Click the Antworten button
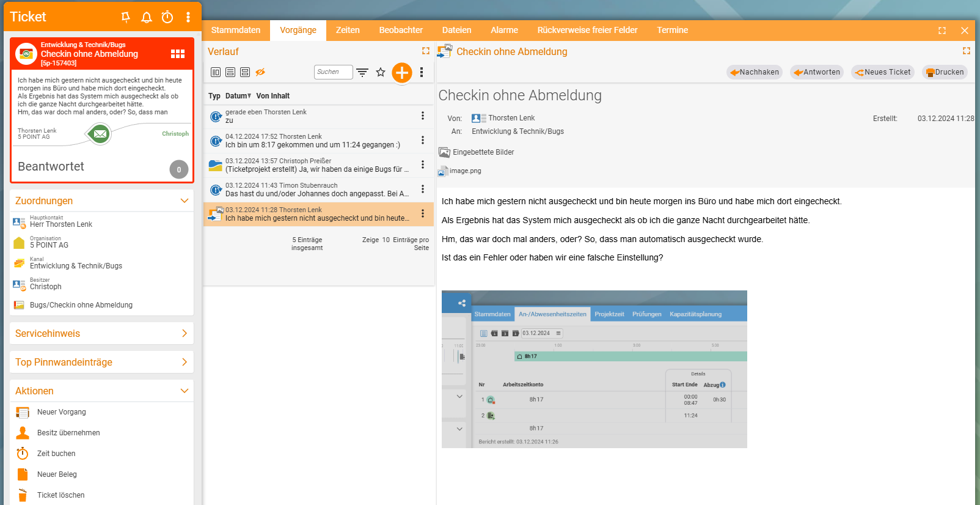Screen dimensions: 980x505 pos(817,72)
